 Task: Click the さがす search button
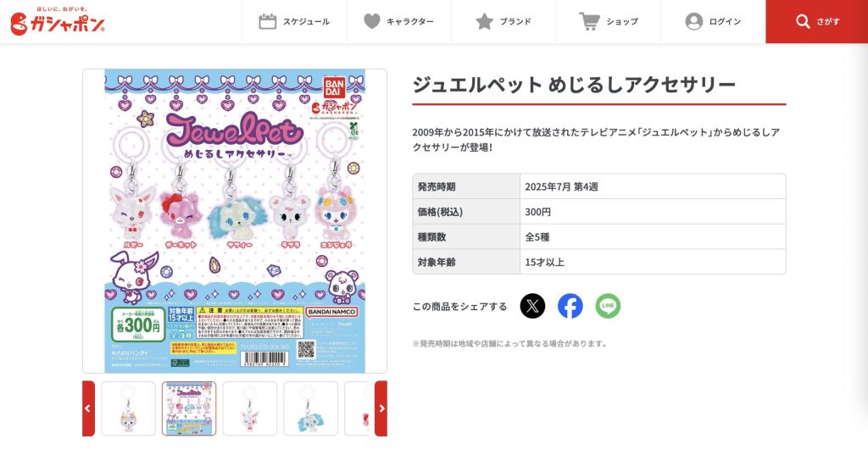[817, 21]
